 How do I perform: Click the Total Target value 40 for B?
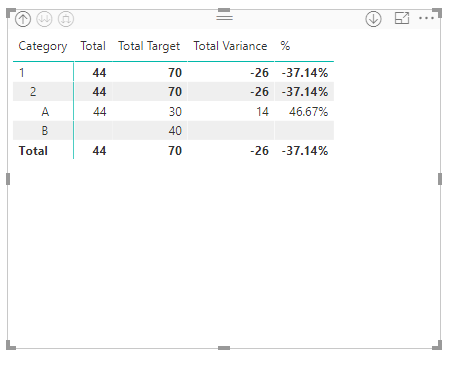coord(175,130)
